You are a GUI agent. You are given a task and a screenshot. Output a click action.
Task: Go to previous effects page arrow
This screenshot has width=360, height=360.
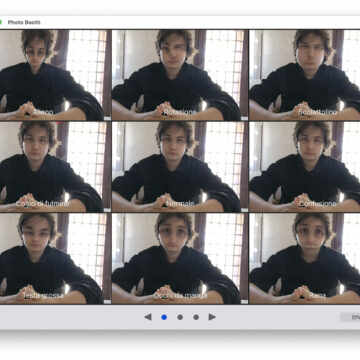[x=148, y=317]
